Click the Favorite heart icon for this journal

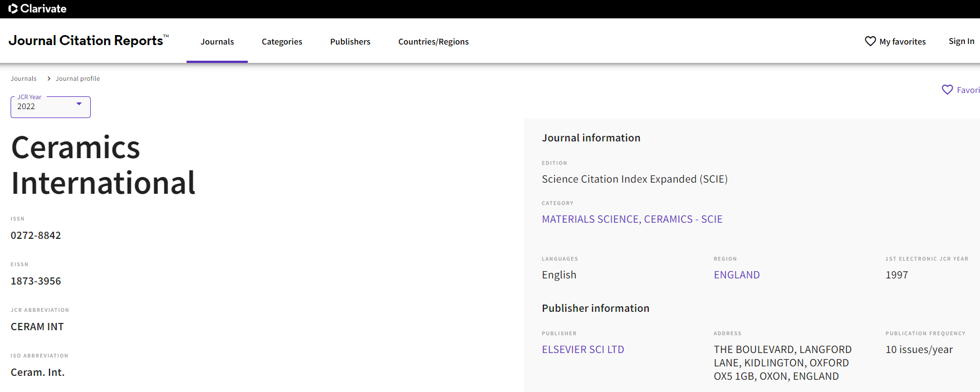point(947,90)
